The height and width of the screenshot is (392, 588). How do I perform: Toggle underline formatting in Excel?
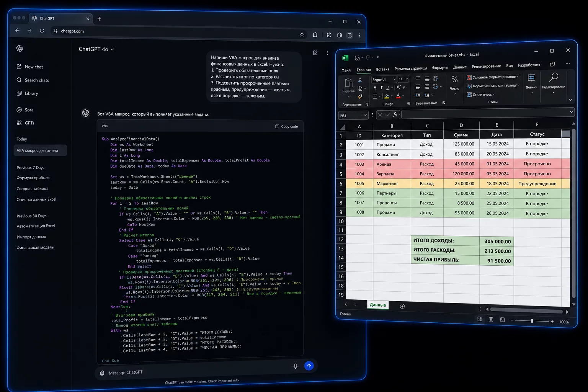pyautogui.click(x=387, y=88)
